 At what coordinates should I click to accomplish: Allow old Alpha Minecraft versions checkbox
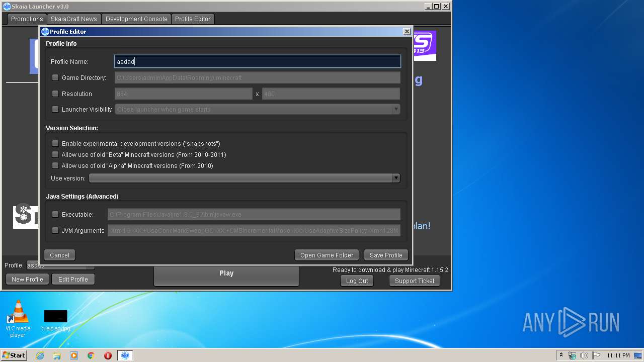click(55, 165)
